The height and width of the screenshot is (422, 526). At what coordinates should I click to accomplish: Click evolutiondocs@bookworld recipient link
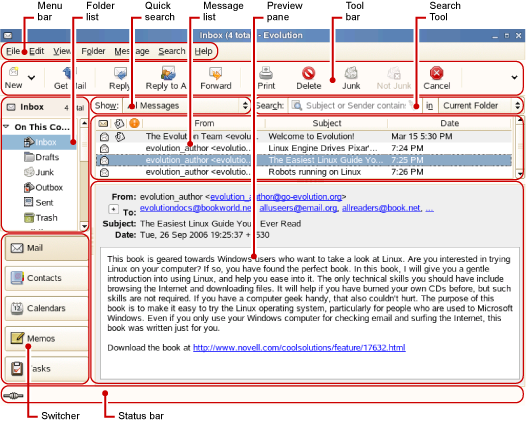[196, 208]
